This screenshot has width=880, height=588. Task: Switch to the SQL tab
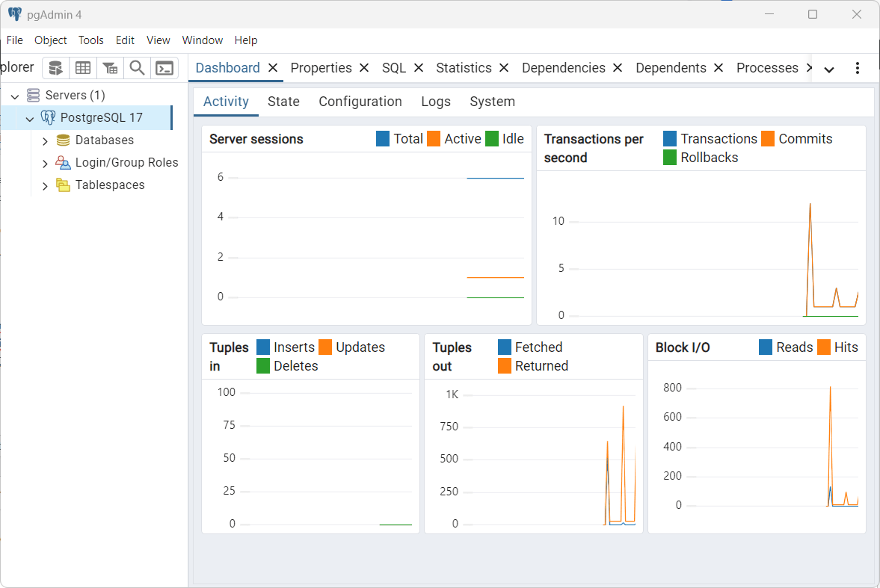tap(394, 68)
